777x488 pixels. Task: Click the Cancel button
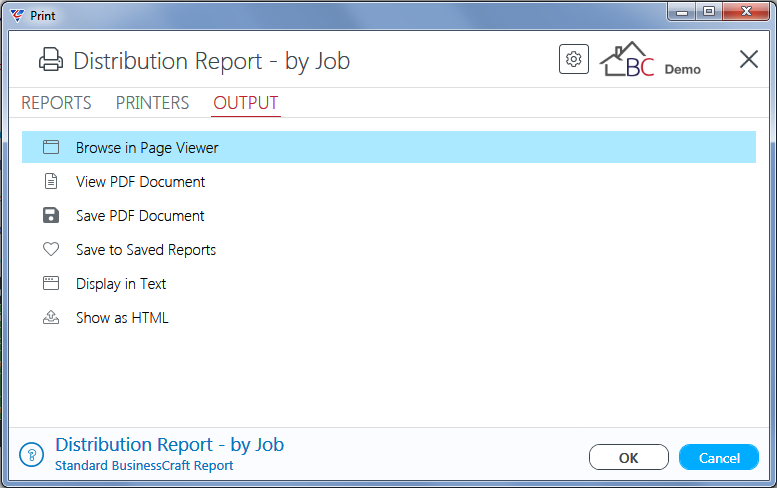click(x=719, y=457)
